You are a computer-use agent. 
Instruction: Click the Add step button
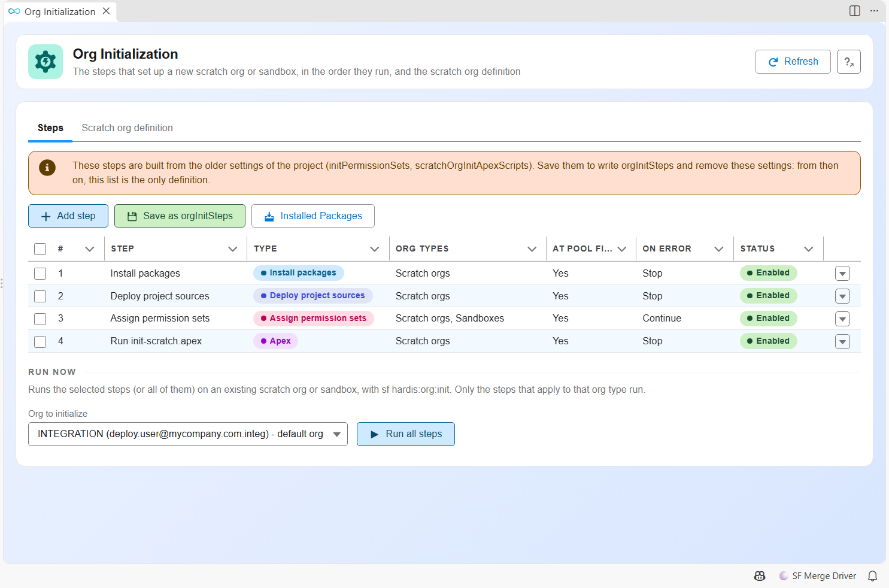pos(68,216)
